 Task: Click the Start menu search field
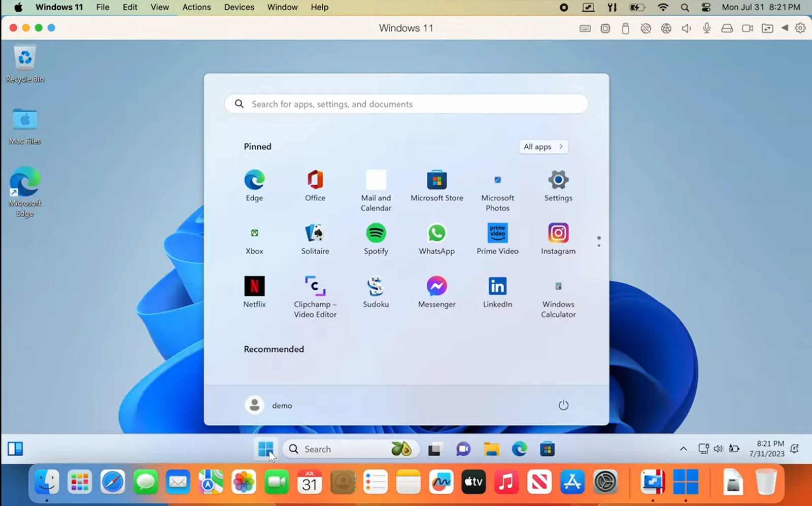[x=405, y=104]
